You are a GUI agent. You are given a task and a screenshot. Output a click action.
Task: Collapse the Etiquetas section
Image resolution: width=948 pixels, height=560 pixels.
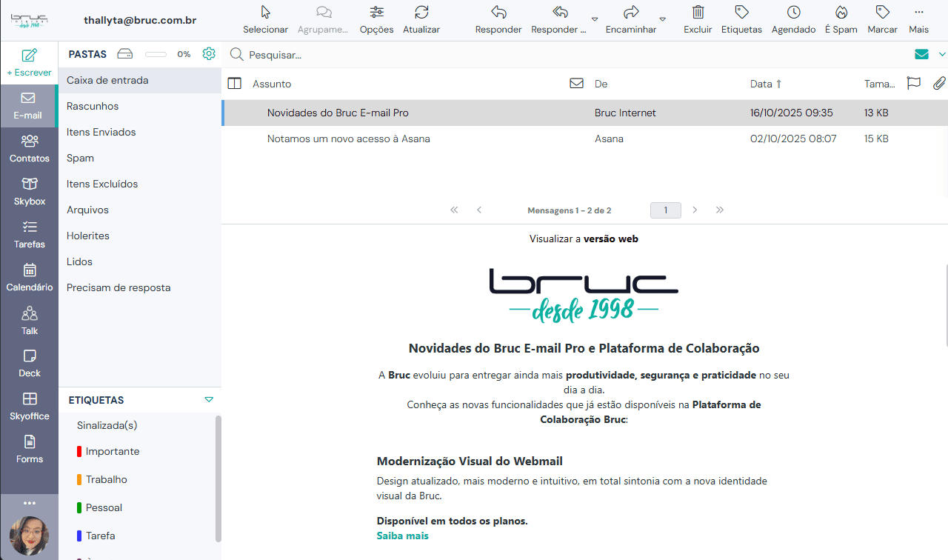[x=209, y=400]
